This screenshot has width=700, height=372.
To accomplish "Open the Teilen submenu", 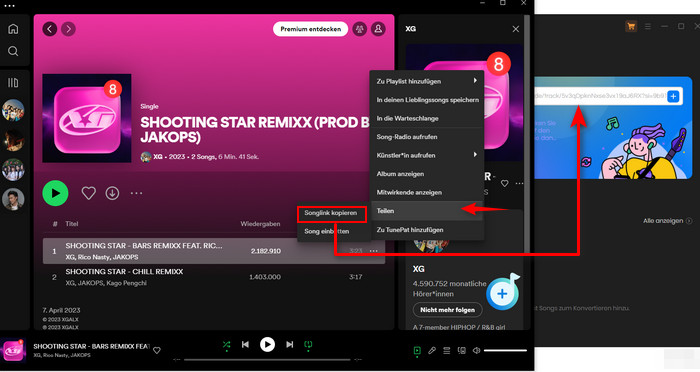I will (427, 211).
